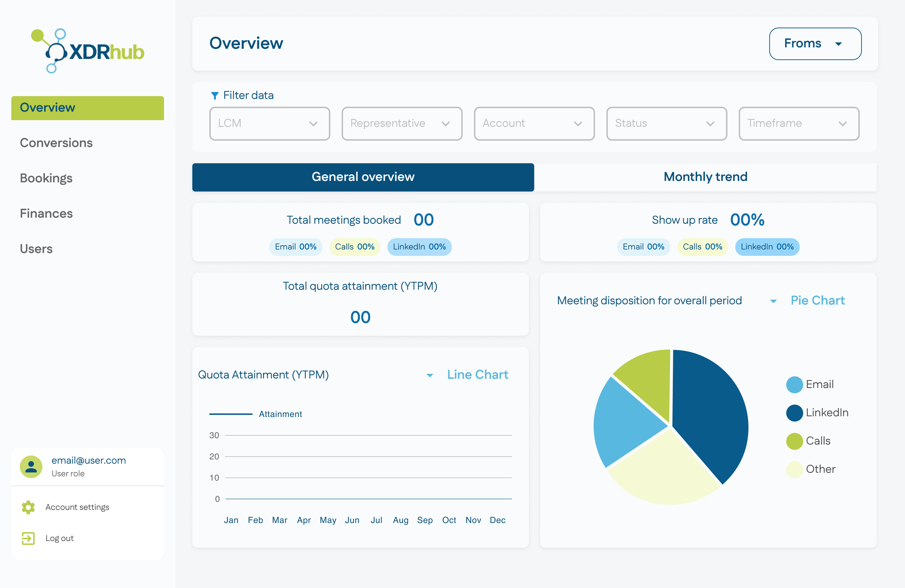Expand the LCM filter dropdown
Image resolution: width=905 pixels, height=588 pixels.
[x=269, y=124]
